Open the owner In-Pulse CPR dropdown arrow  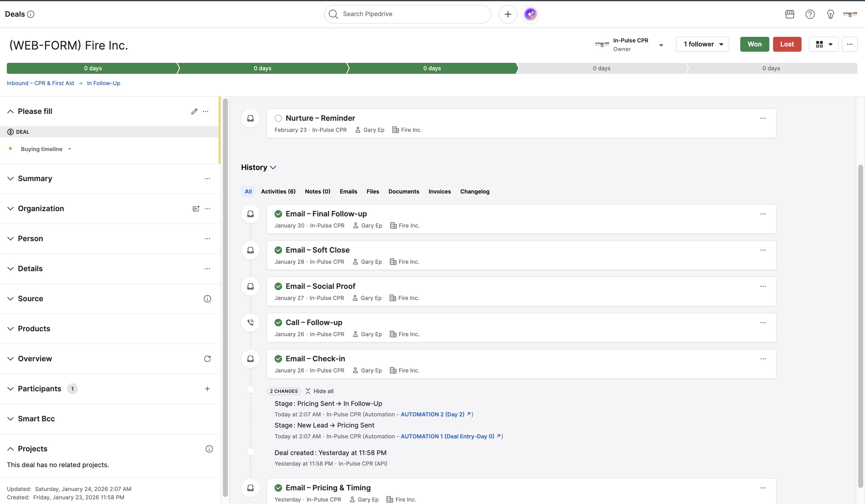click(661, 45)
